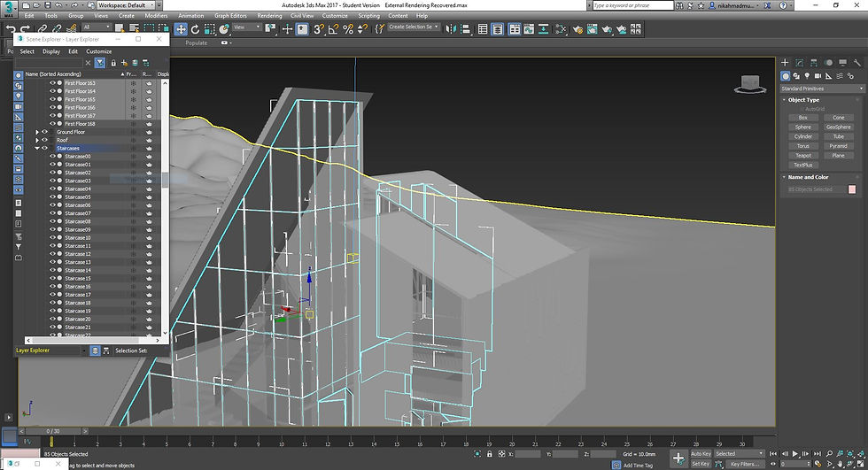Toggle visibility eye of First Floor 168
The width and height of the screenshot is (868, 470).
point(52,124)
